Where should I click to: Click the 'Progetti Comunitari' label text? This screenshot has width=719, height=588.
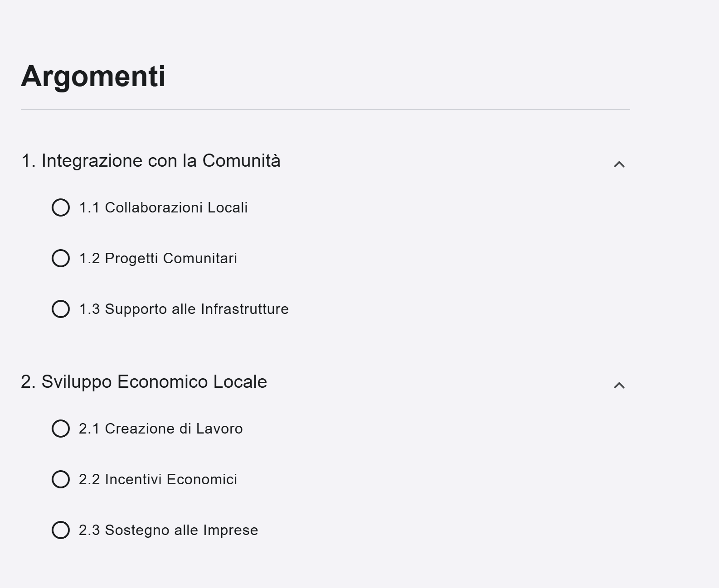[170, 258]
